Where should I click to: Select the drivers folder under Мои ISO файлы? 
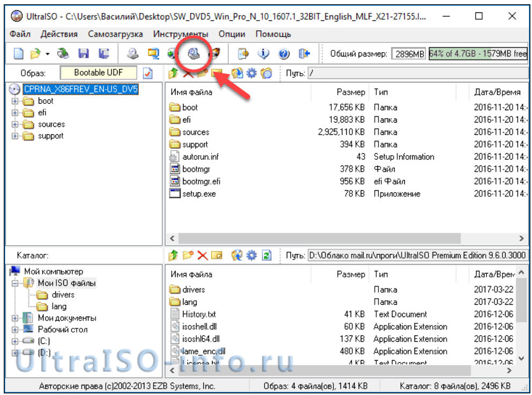pyautogui.click(x=63, y=295)
